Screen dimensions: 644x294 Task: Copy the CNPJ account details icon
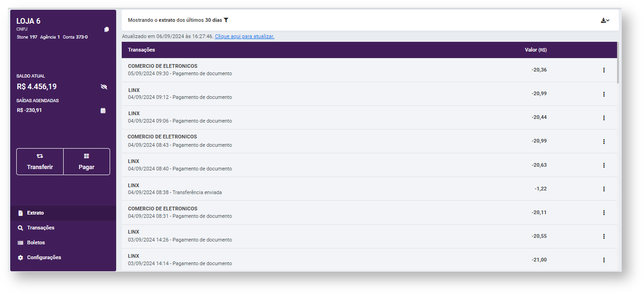(x=106, y=29)
